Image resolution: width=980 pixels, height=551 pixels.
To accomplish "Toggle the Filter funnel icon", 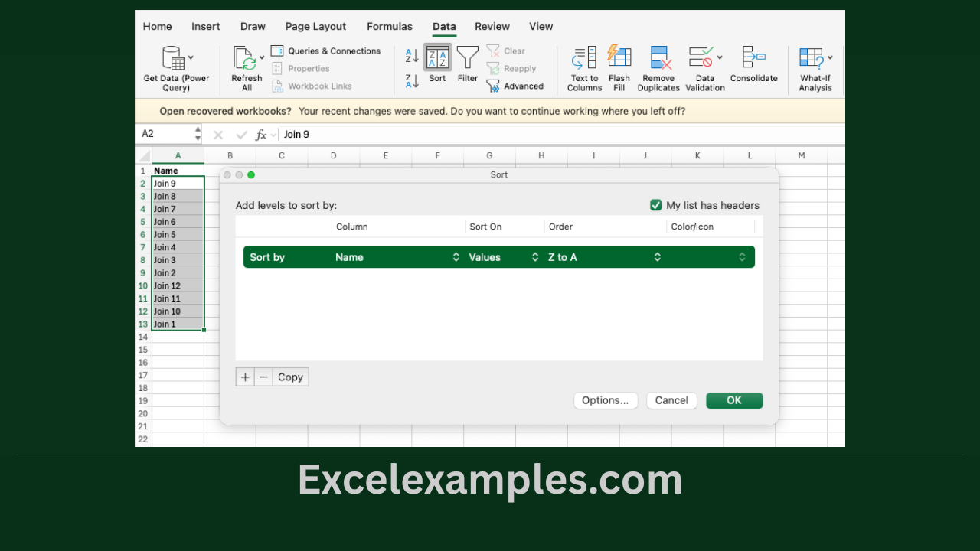I will (467, 57).
